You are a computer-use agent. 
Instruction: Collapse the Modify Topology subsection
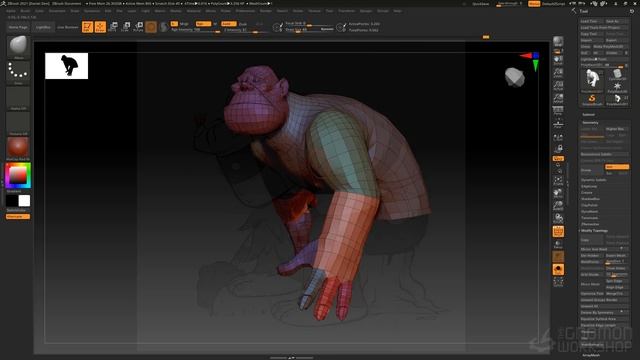coord(595,231)
